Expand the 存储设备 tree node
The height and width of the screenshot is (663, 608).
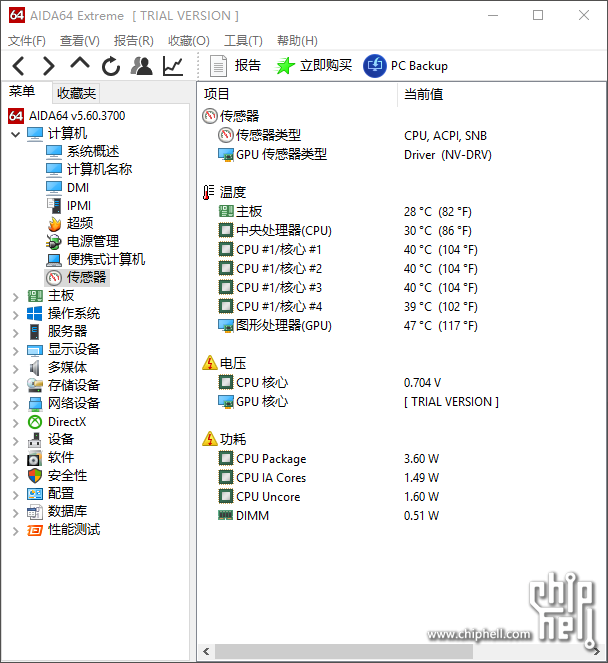point(16,387)
